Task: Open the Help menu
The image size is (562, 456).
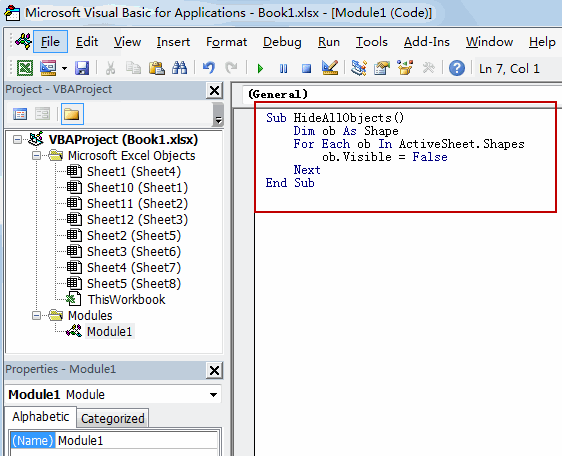Action: coord(542,42)
